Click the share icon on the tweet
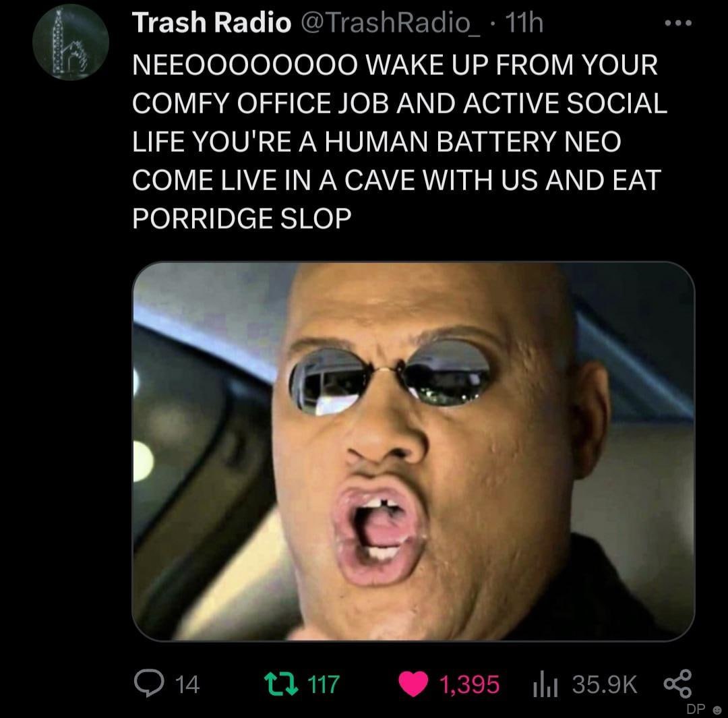728x718 pixels. pyautogui.click(x=678, y=684)
